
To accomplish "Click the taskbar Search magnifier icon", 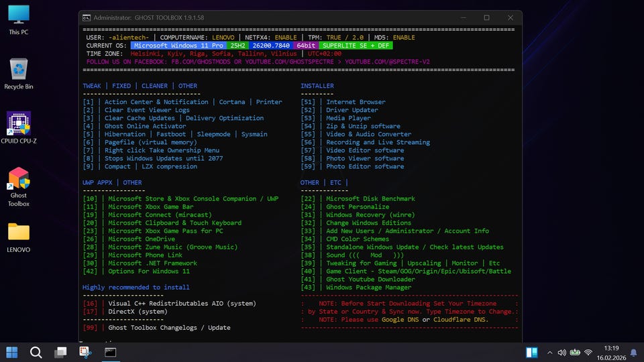I will point(36,352).
